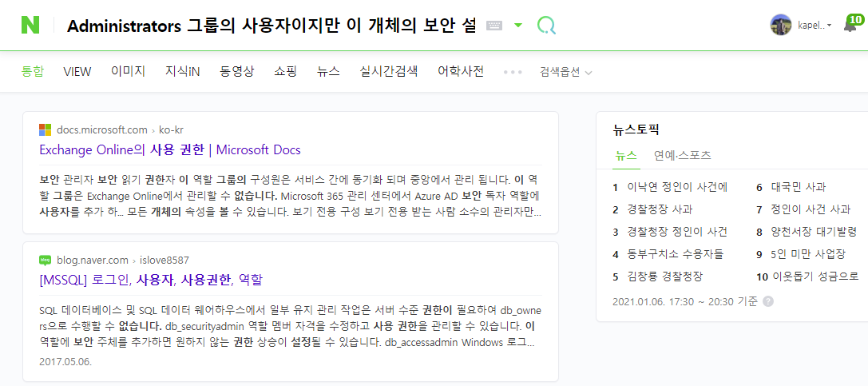Switch to the 실시간검색 tab

tap(389, 71)
